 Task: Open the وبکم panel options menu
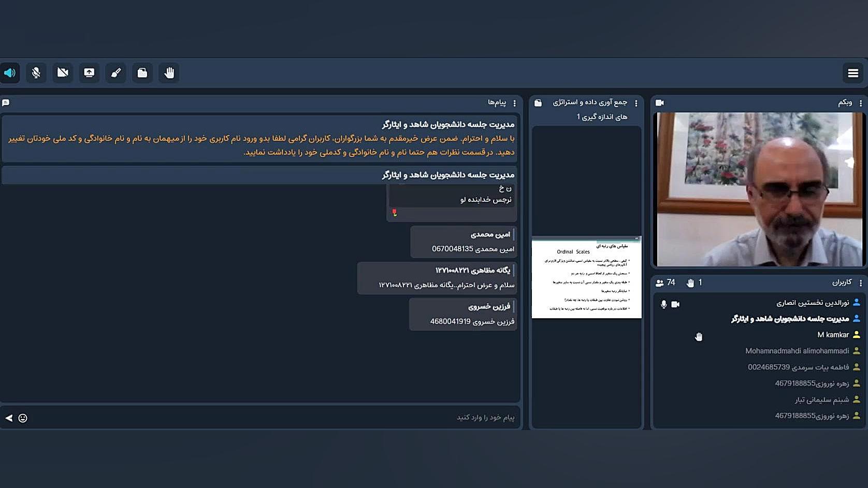tap(860, 103)
